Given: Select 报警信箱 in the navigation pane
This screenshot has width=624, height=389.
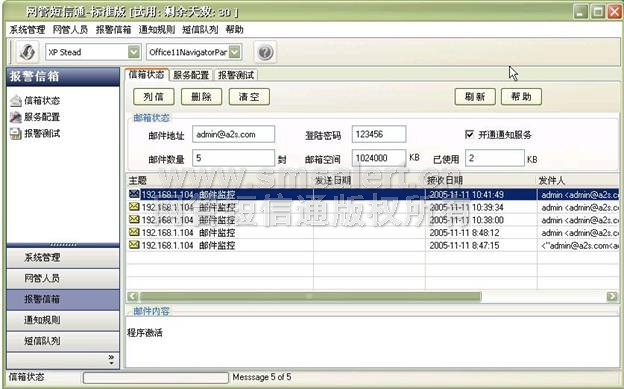Looking at the screenshot, I should click(63, 299).
